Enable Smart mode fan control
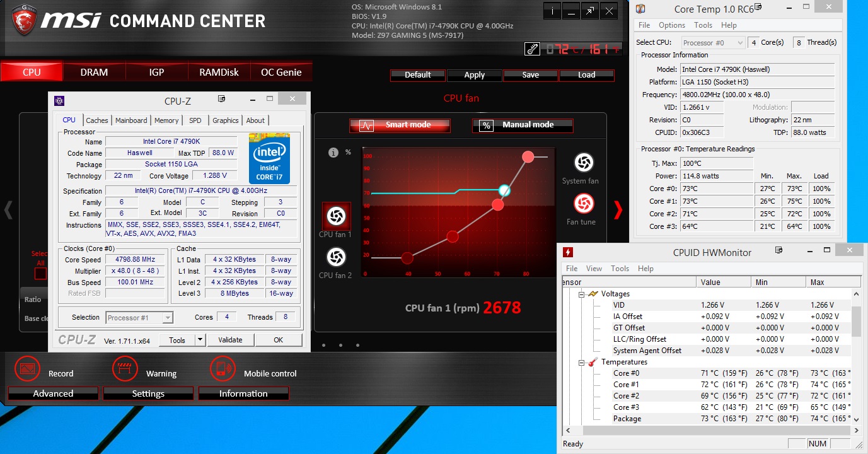Viewport: 868px width, 454px height. 400,125
